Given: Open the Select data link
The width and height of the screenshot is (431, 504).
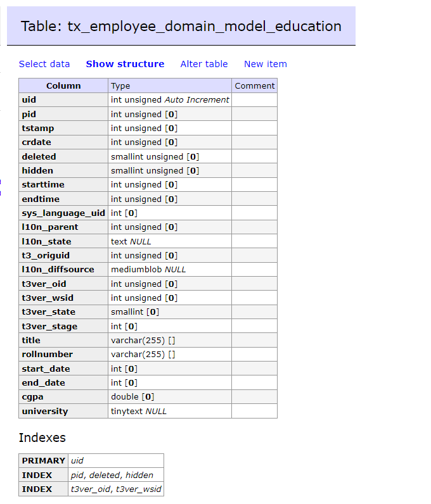Looking at the screenshot, I should point(44,64).
